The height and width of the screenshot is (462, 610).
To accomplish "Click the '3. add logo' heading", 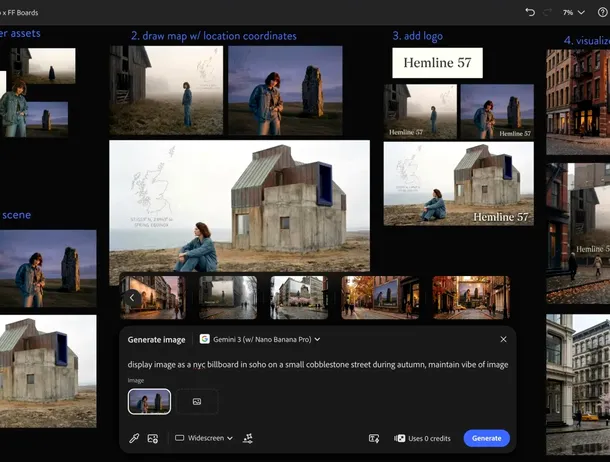I will click(417, 36).
